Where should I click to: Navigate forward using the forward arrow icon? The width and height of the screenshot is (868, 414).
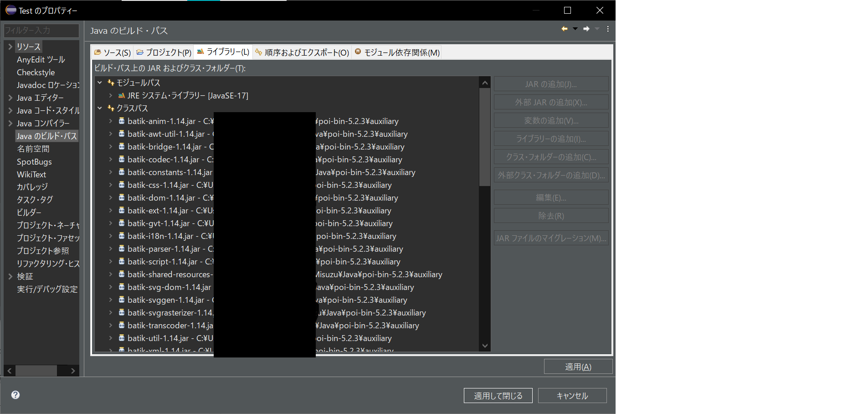pos(586,29)
